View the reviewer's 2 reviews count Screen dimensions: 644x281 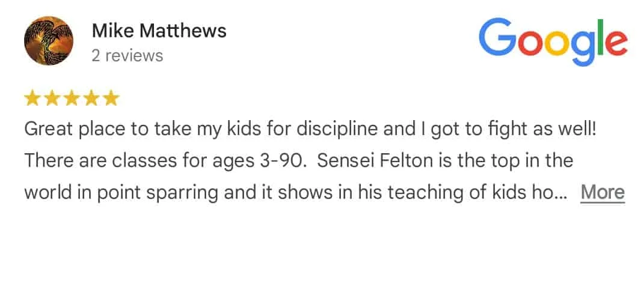click(x=127, y=56)
